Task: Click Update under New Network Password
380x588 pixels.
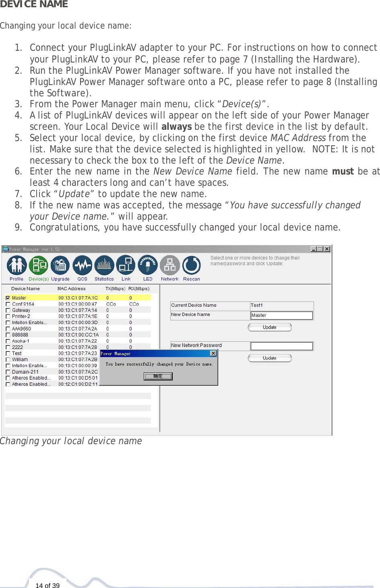Action: pyautogui.click(x=269, y=358)
